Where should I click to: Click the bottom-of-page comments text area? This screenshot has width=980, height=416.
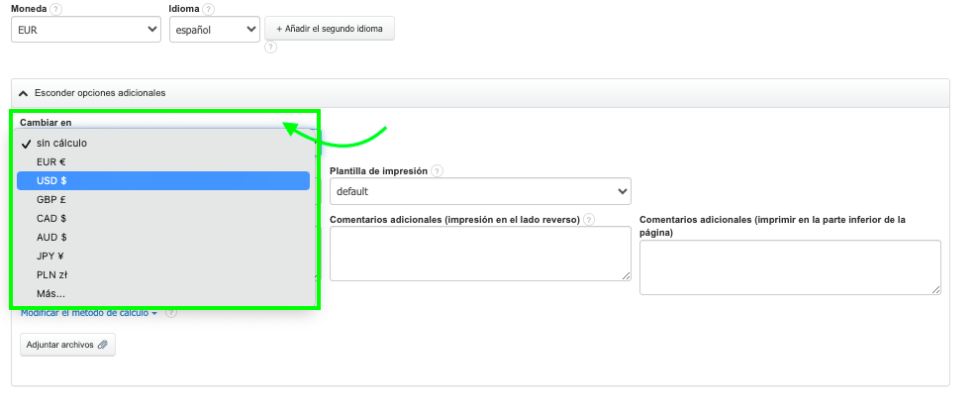coord(790,267)
